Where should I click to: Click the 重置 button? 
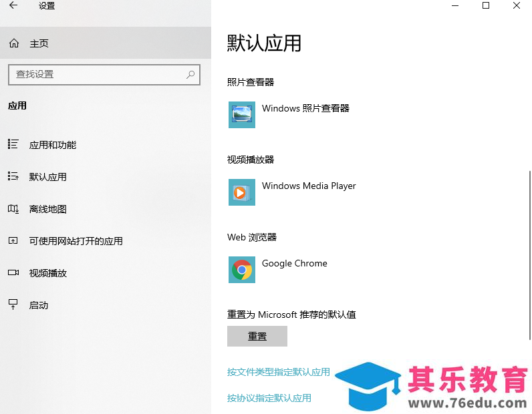[x=257, y=337]
